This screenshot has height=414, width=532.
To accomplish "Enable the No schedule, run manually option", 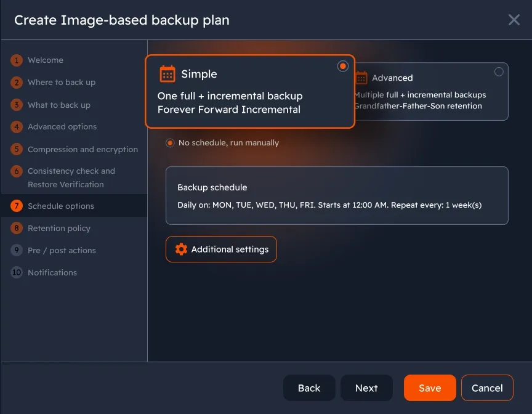I will (x=169, y=142).
